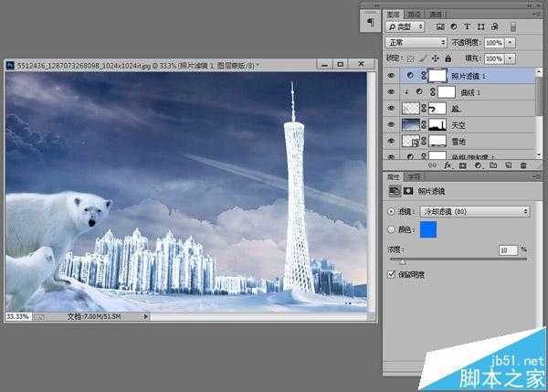The height and width of the screenshot is (392, 548).
Task: Click adjustment icon on 照片滤镜 1 layer
Action: tap(410, 75)
